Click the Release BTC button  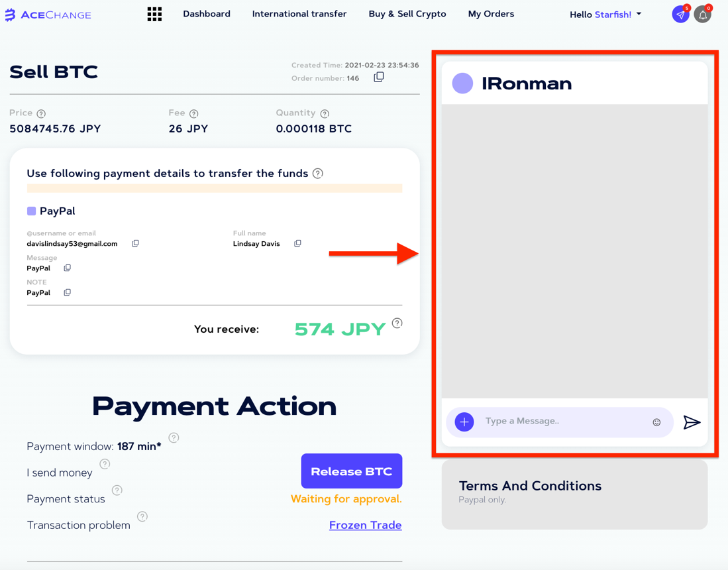click(x=352, y=471)
